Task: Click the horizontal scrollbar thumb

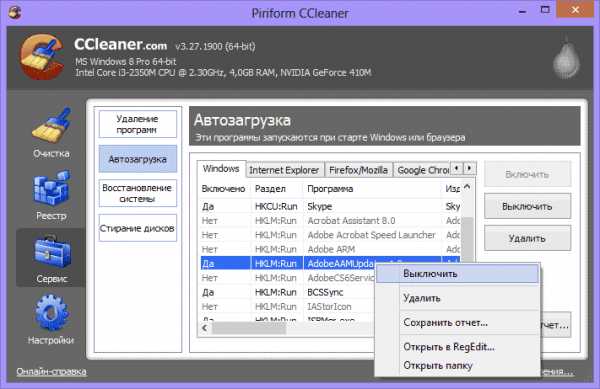Action: [x=249, y=328]
